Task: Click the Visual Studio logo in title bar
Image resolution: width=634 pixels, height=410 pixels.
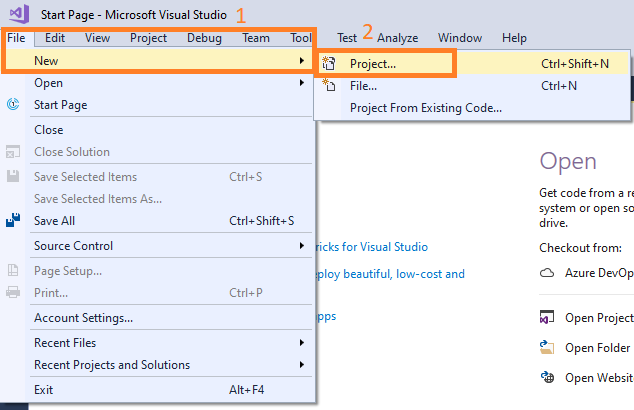Action: point(19,14)
